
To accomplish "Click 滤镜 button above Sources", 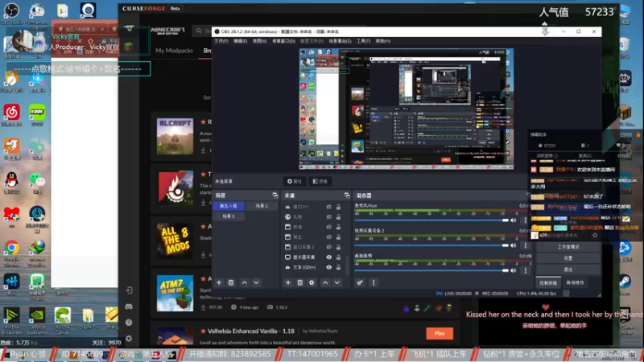I will tap(320, 182).
